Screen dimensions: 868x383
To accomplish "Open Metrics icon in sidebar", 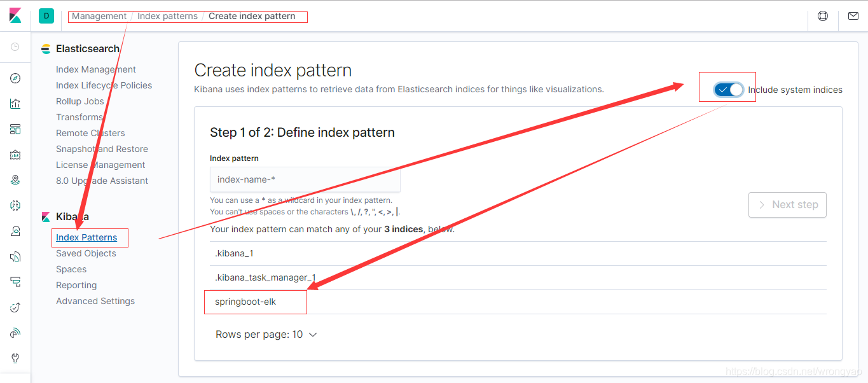I will 15,231.
